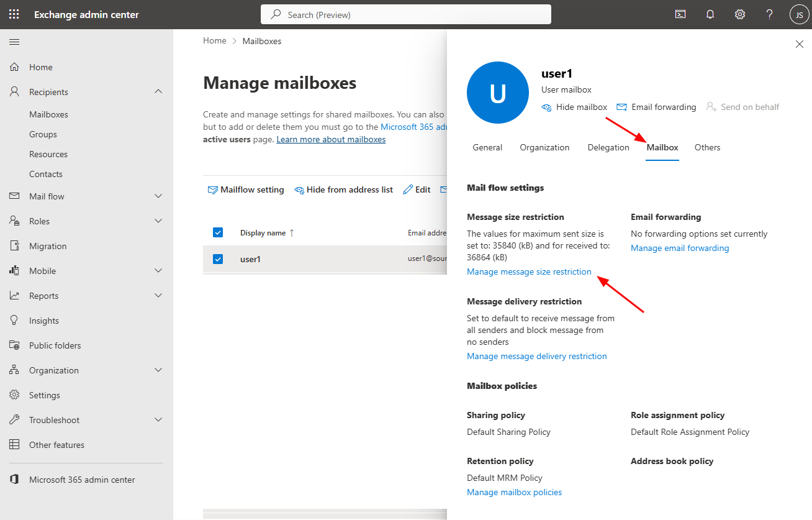Open the settings gear in top bar
Image resolution: width=812 pixels, height=520 pixels.
tap(740, 14)
